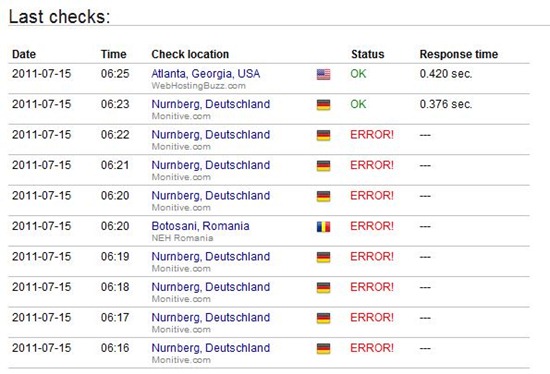Viewport: 550px width, 374px height.
Task: Click the Check location column header
Action: point(190,54)
